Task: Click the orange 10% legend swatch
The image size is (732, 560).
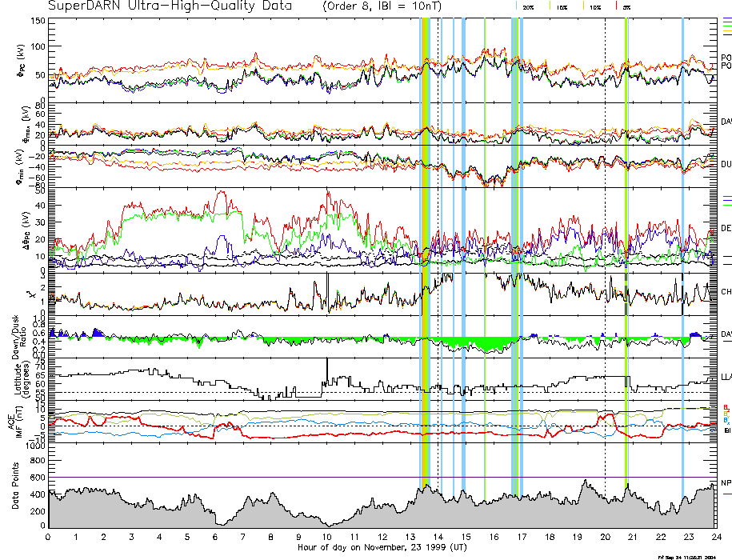Action: [583, 6]
